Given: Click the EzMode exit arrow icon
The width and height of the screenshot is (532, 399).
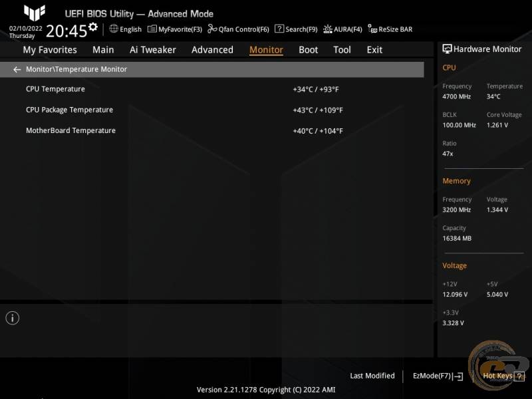Looking at the screenshot, I should [458, 376].
